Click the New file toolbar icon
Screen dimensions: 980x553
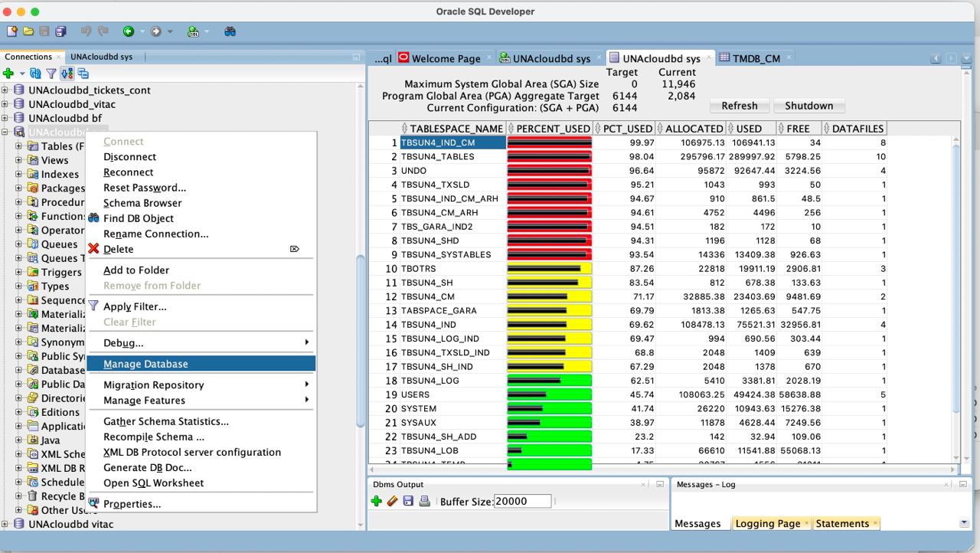point(12,31)
